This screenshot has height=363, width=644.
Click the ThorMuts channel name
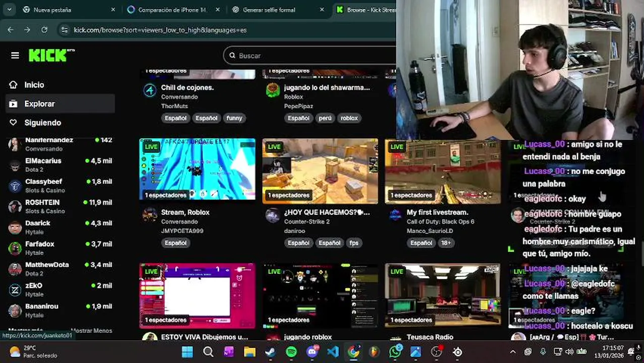[x=174, y=106]
